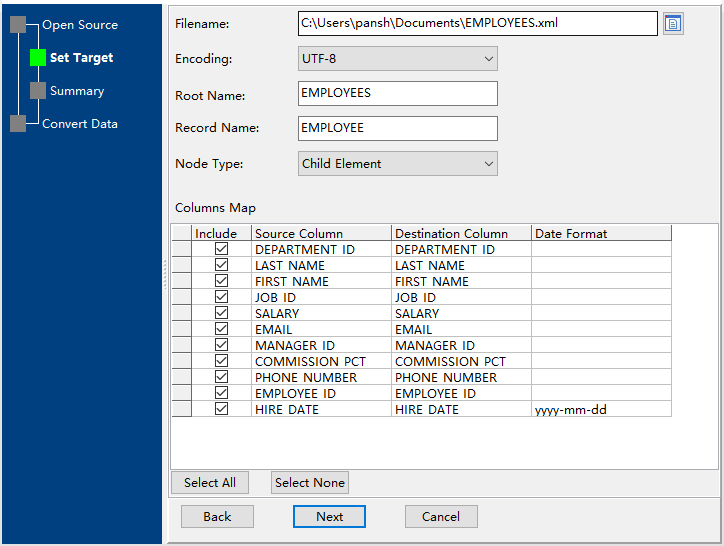
Task: Click the Back button
Action: [217, 517]
